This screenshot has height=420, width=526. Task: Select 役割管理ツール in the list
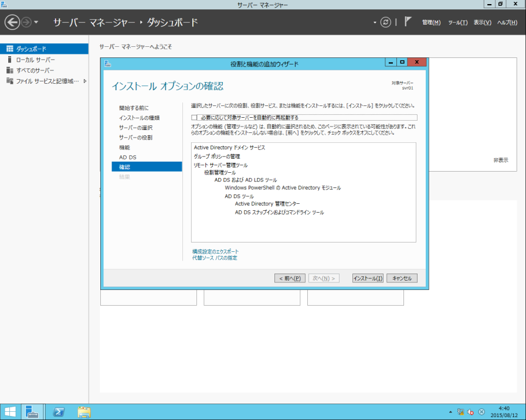click(220, 172)
